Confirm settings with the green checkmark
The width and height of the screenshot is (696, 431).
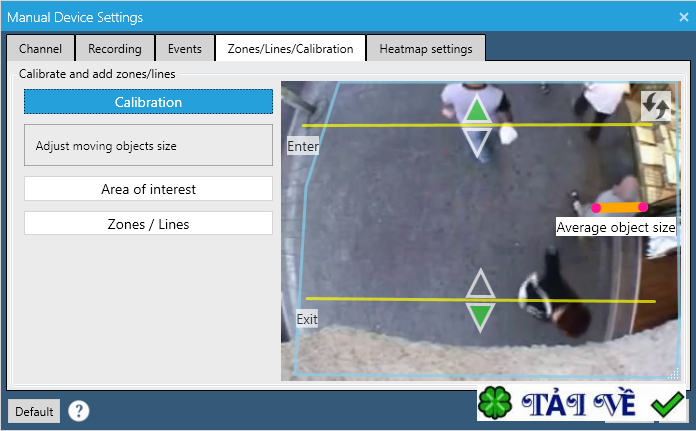point(667,404)
